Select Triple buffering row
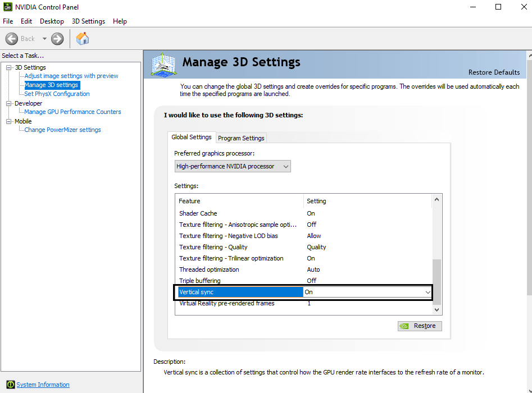 (304, 280)
